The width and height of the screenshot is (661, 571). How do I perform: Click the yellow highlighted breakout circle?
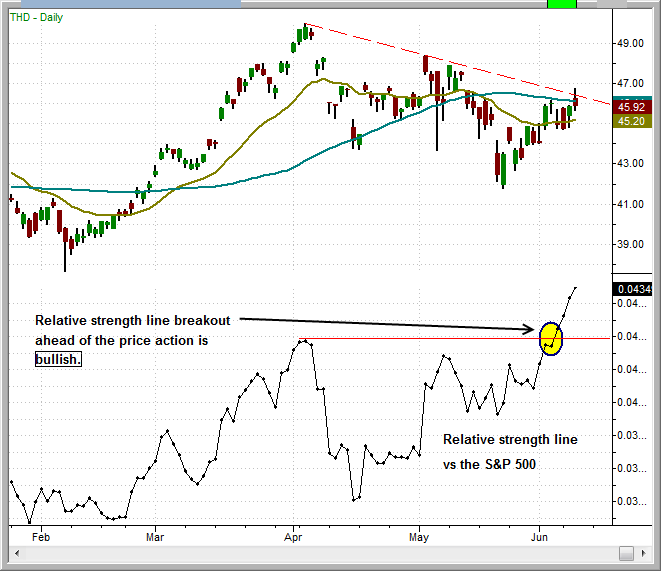tap(551, 338)
